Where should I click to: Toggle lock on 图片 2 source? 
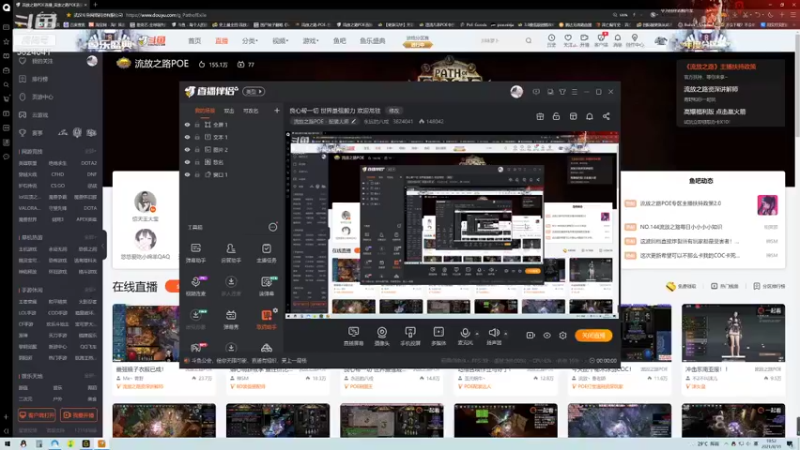click(x=197, y=149)
